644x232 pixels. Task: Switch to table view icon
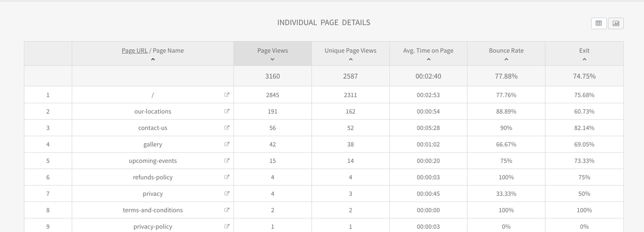tap(598, 24)
